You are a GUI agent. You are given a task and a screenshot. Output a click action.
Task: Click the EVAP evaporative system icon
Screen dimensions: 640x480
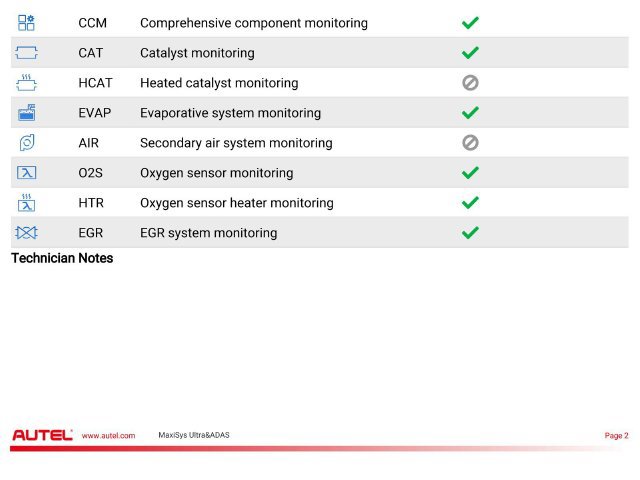(27, 113)
